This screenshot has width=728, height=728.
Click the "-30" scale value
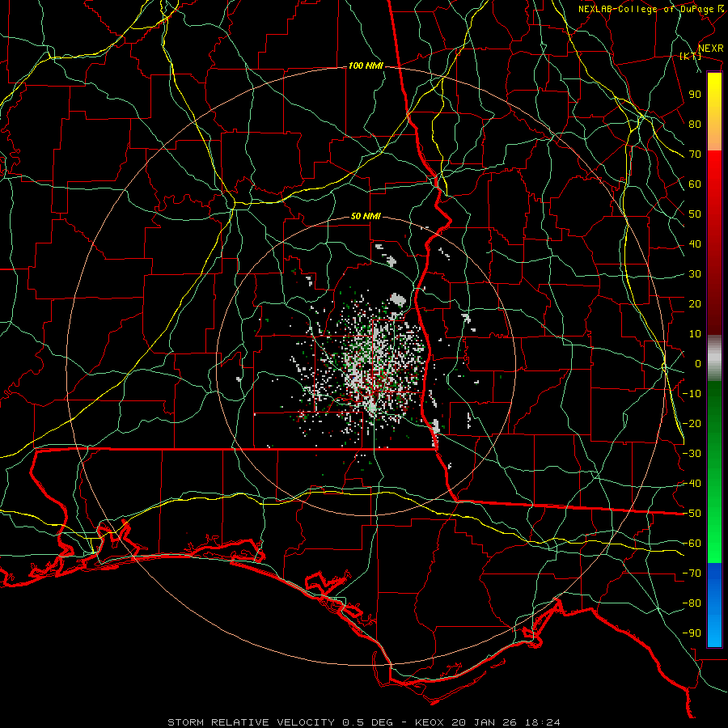692,454
